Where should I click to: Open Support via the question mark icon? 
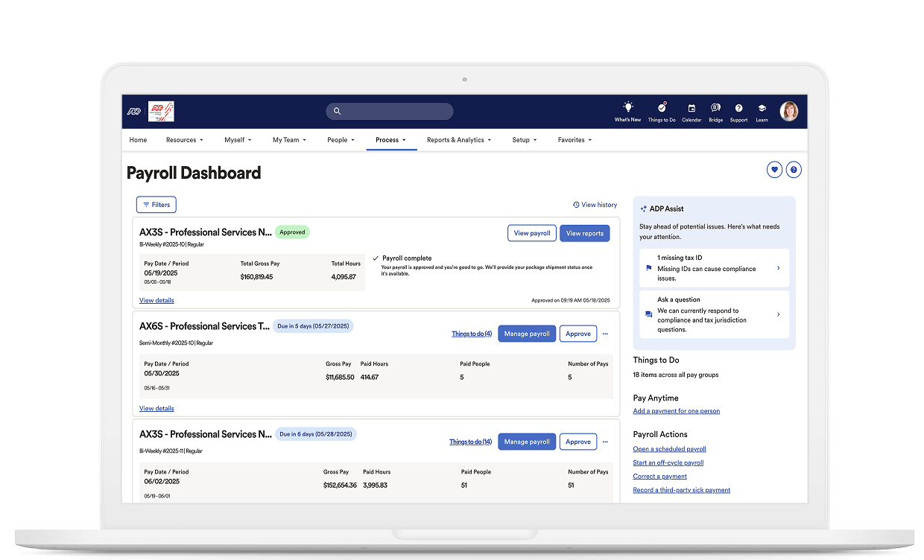(738, 107)
